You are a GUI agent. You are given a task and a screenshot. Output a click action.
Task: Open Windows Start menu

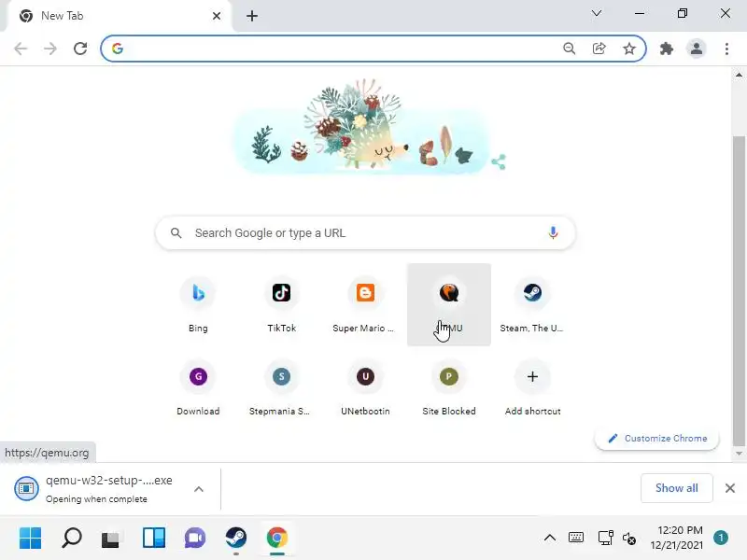coord(31,539)
